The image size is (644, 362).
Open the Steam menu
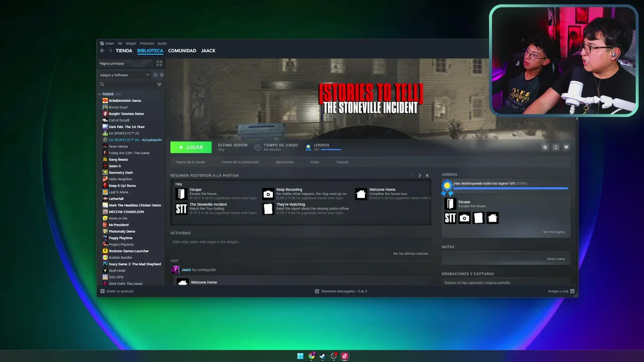107,43
